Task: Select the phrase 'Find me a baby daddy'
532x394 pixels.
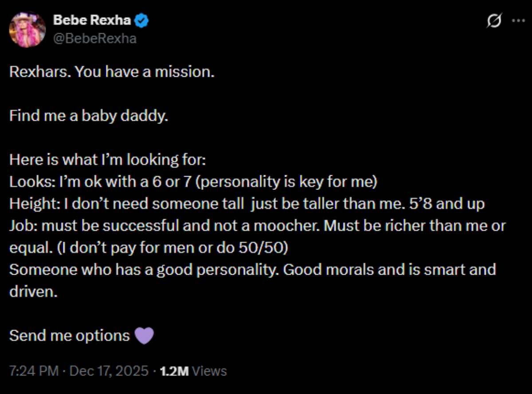Action: tap(88, 115)
